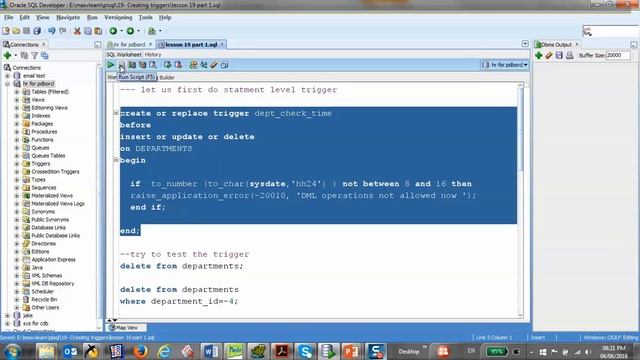The image size is (640, 360).
Task: Switch to the hr for pdbord tab
Action: point(129,44)
